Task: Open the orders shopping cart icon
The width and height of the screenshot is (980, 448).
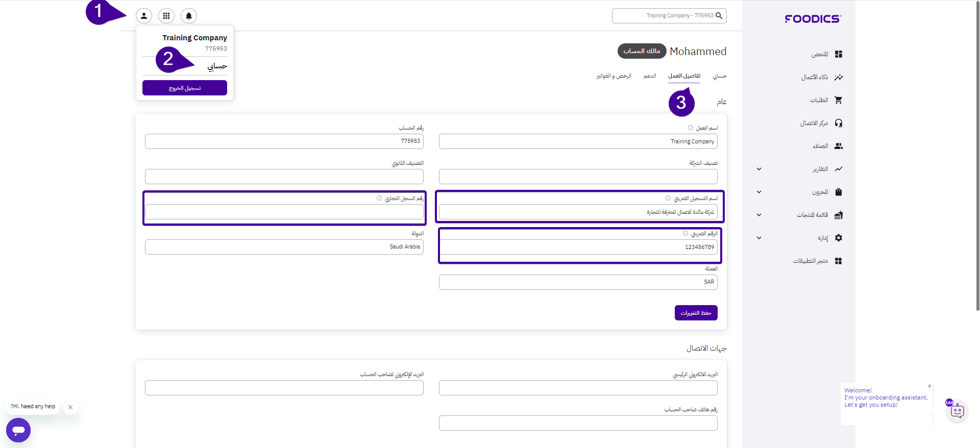Action: pyautogui.click(x=838, y=100)
